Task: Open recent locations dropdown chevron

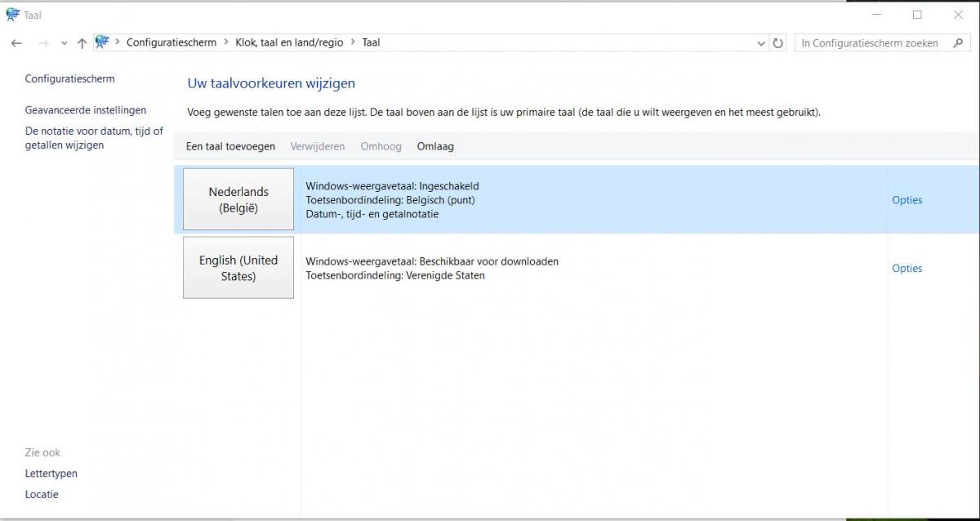Action: tap(65, 43)
